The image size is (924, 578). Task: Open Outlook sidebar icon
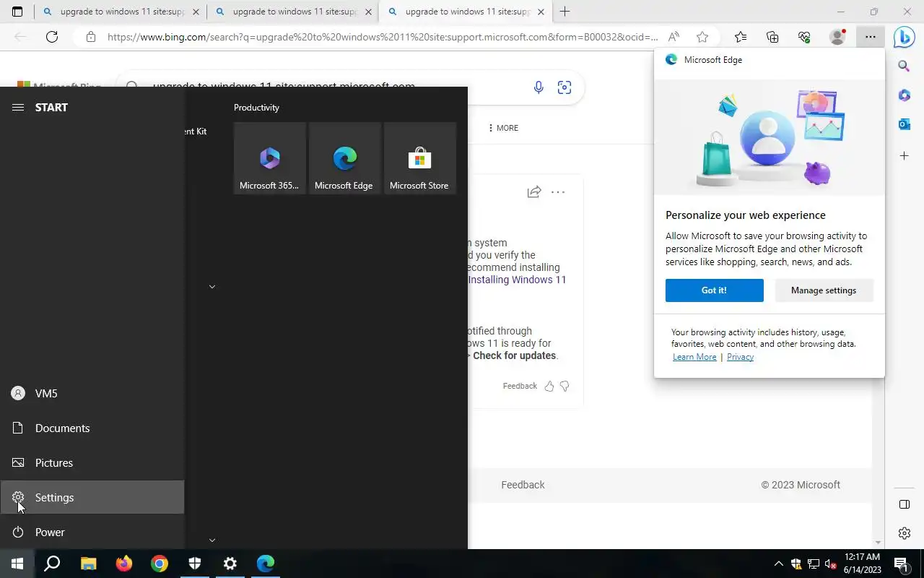904,124
